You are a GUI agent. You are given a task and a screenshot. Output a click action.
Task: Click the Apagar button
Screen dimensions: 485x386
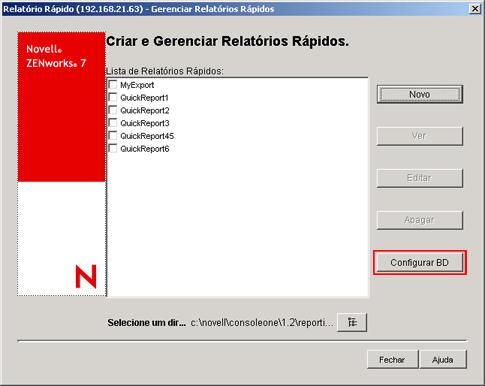pyautogui.click(x=420, y=220)
